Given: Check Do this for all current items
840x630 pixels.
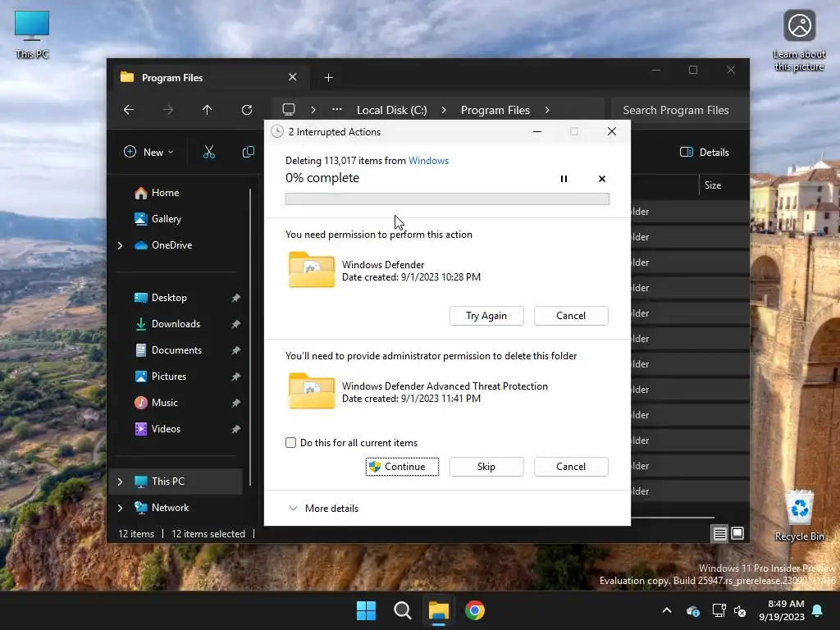Looking at the screenshot, I should click(x=291, y=442).
